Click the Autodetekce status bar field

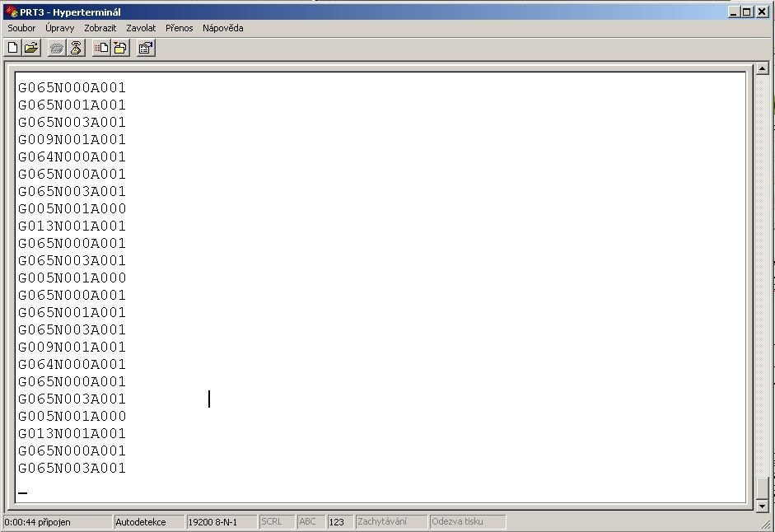coord(148,522)
